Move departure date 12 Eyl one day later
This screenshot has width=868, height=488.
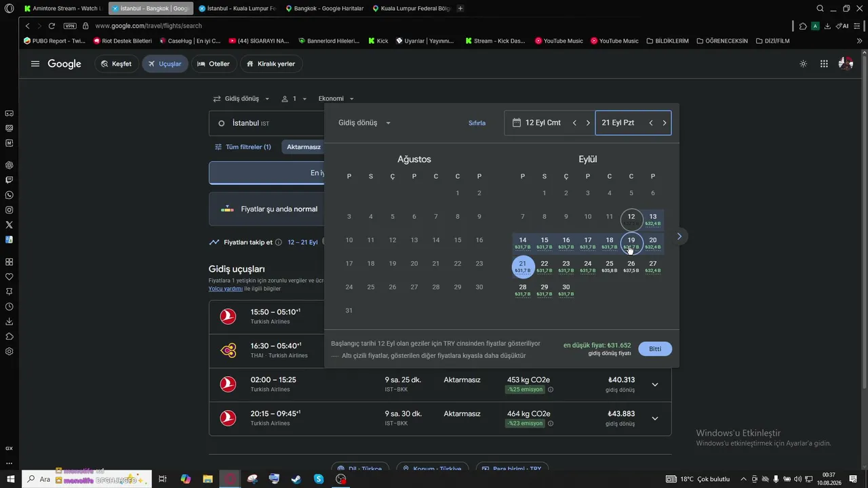pyautogui.click(x=588, y=123)
